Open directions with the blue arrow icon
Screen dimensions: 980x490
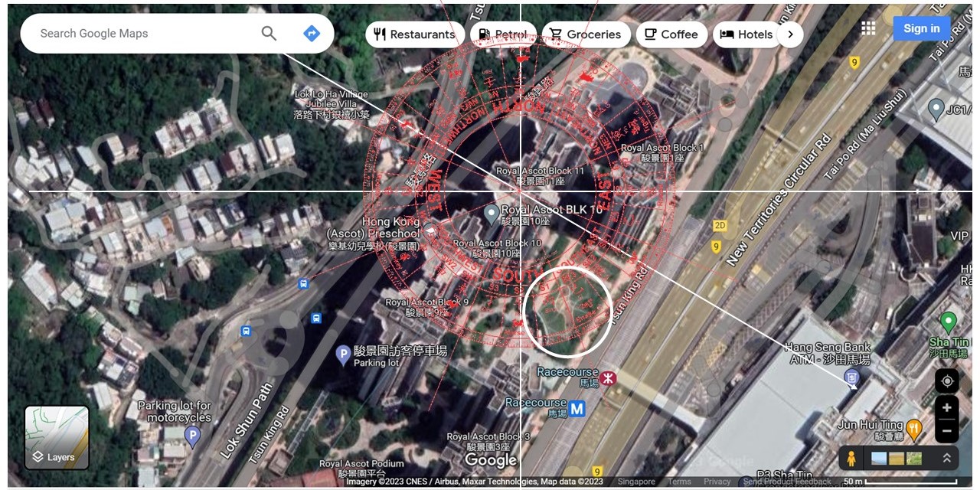[311, 34]
